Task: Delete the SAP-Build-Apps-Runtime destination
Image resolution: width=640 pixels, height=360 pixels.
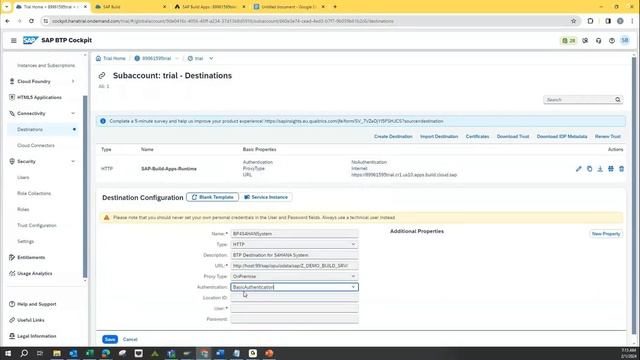Action: [621, 169]
